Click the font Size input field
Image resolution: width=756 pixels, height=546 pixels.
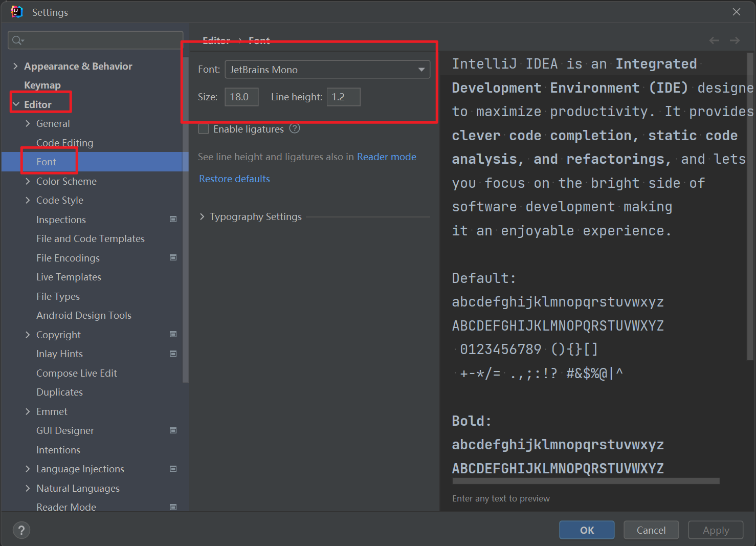[241, 97]
